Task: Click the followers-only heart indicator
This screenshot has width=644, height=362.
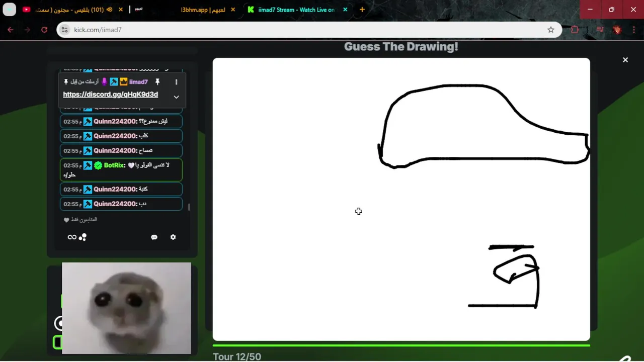Action: point(66,220)
